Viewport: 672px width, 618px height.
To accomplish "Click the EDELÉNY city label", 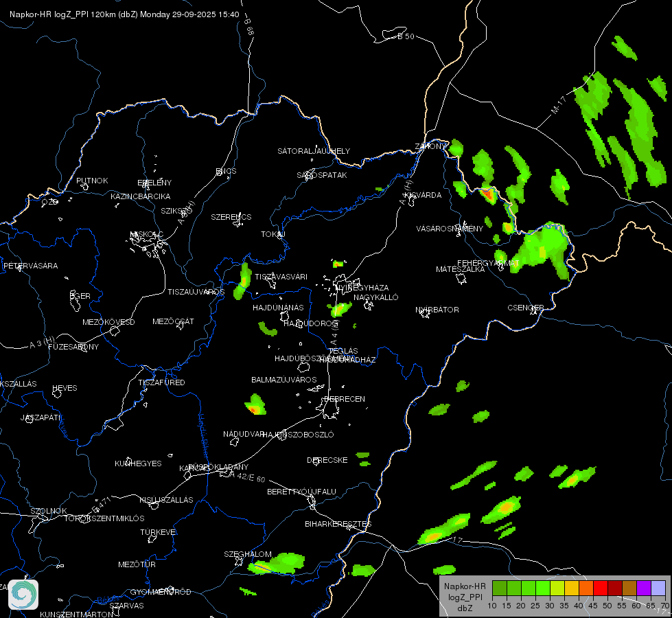I will coord(154,183).
